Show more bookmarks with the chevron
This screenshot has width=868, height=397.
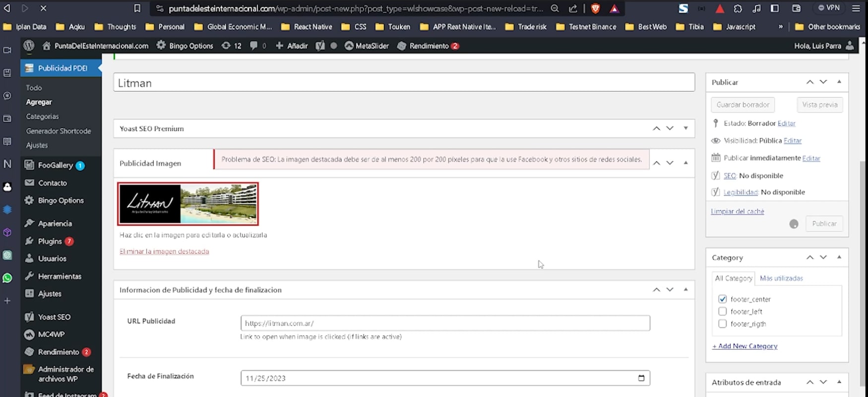point(781,27)
